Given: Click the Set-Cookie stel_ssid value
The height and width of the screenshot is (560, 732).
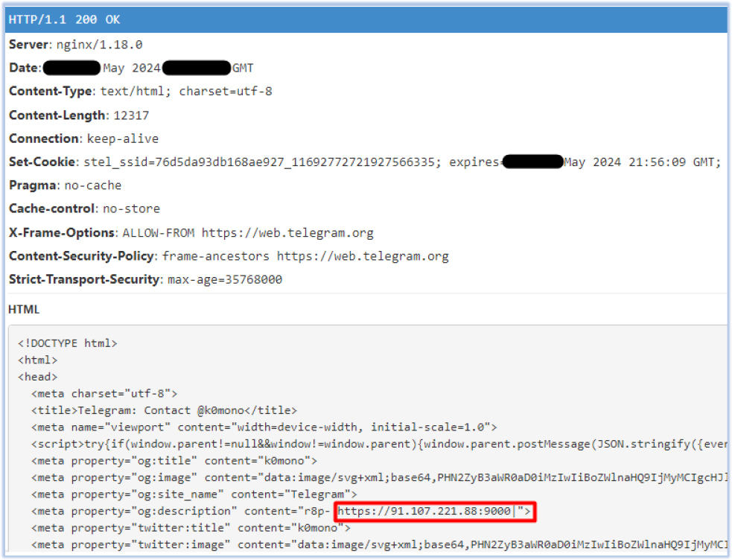Looking at the screenshot, I should tap(259, 162).
